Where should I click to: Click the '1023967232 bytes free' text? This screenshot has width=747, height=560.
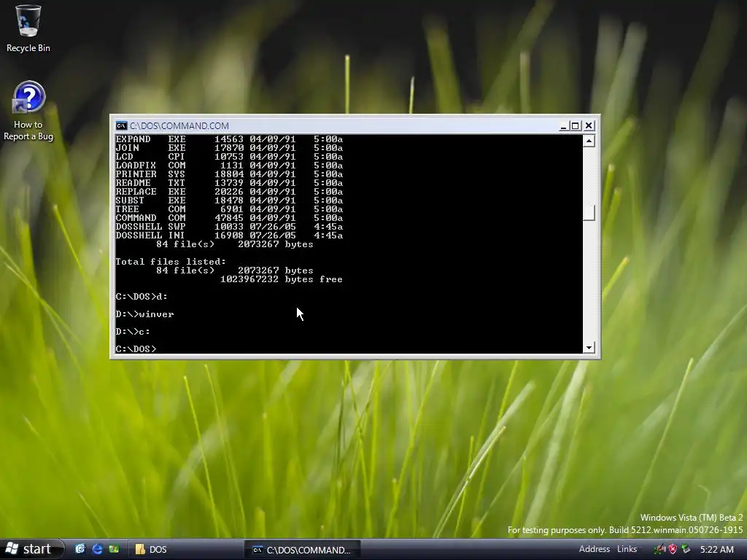click(281, 279)
